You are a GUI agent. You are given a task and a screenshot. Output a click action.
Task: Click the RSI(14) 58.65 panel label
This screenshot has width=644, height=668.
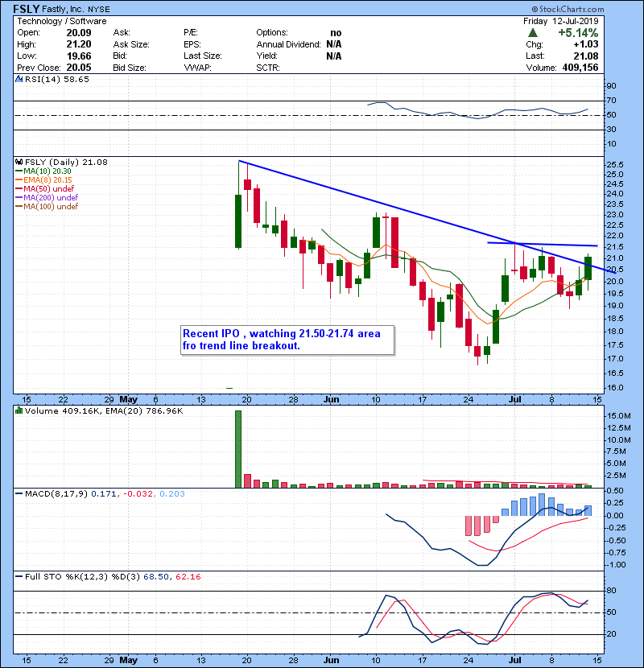pyautogui.click(x=57, y=79)
